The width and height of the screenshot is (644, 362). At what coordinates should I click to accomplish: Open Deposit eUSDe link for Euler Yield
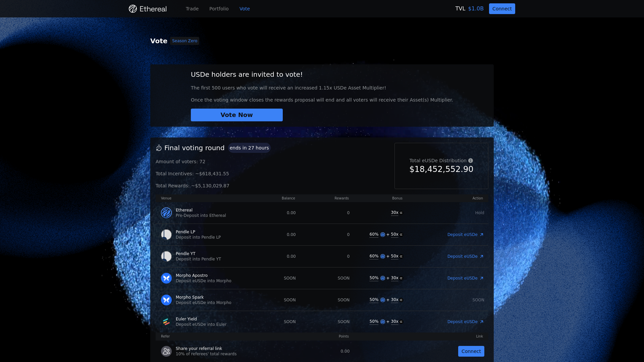coord(466,322)
